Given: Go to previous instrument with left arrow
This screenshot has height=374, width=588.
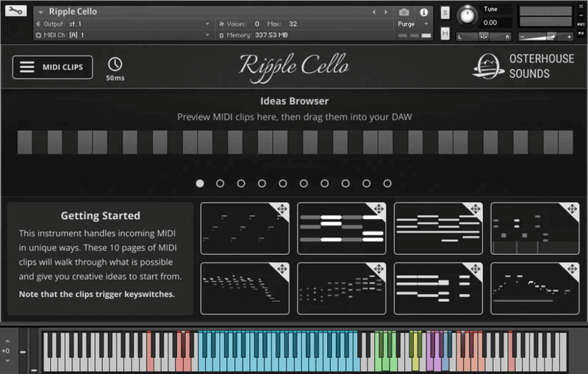Looking at the screenshot, I should pos(374,12).
